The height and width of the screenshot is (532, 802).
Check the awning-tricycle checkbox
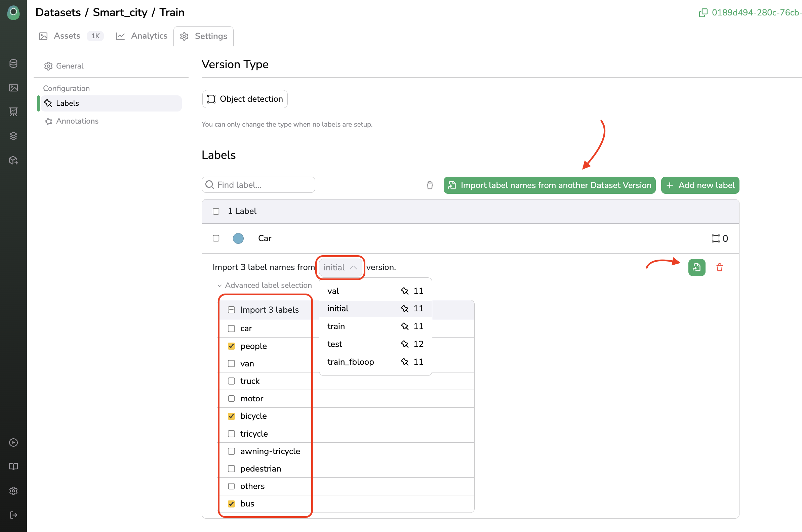[x=231, y=451]
